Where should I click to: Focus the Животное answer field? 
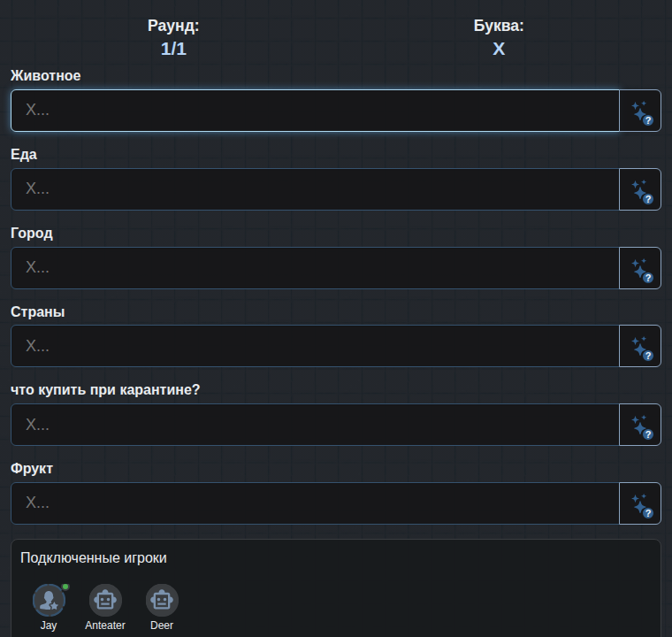[315, 111]
